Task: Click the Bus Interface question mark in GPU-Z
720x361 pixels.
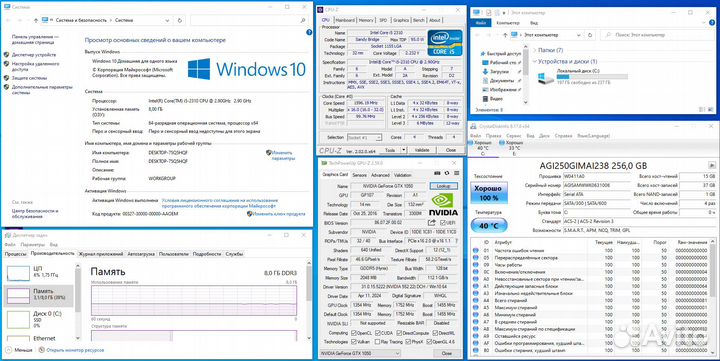Action: tap(457, 241)
